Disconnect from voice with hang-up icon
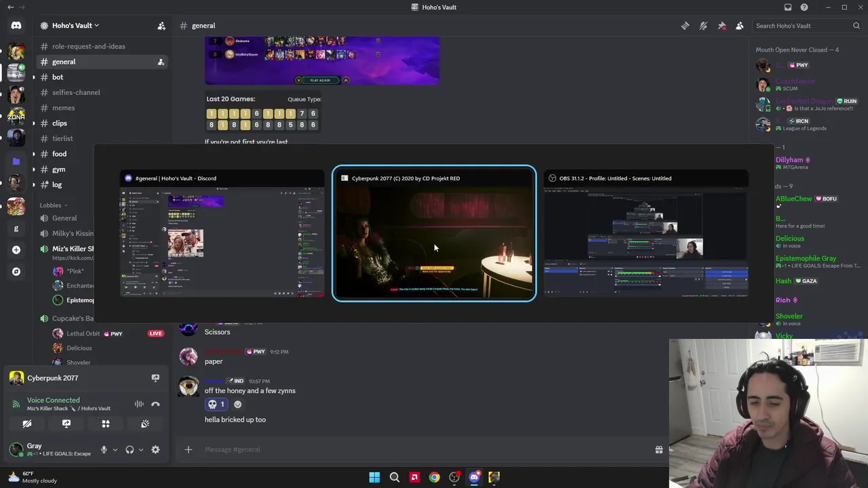 (155, 404)
